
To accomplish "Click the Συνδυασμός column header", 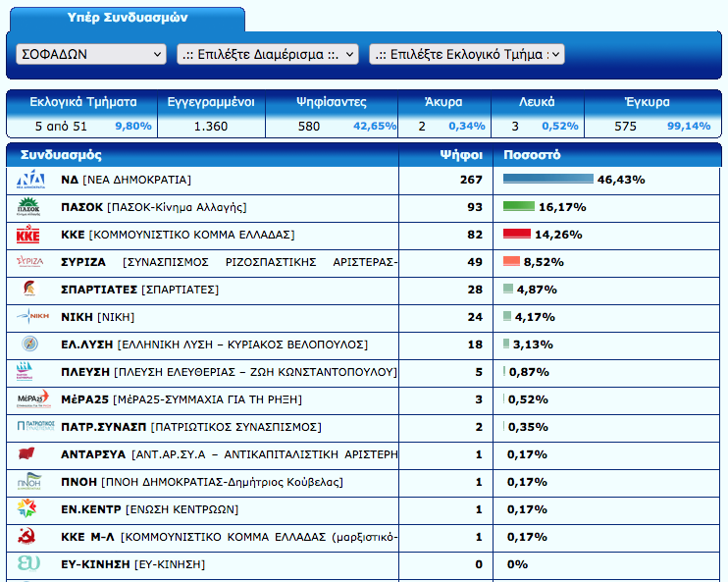I will 61,155.
